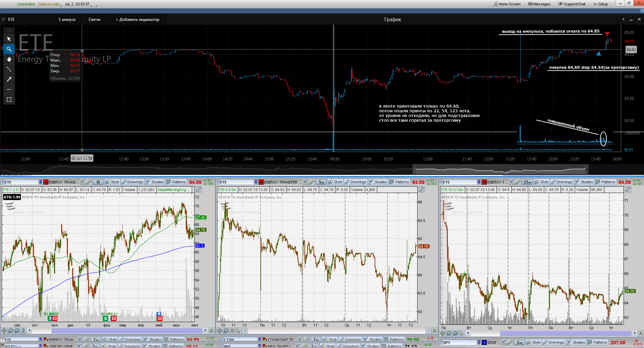This screenshot has height=348, width=644.
Task: Expand the symbol dropdown arrow of the SPY chart
Action: pyautogui.click(x=479, y=342)
